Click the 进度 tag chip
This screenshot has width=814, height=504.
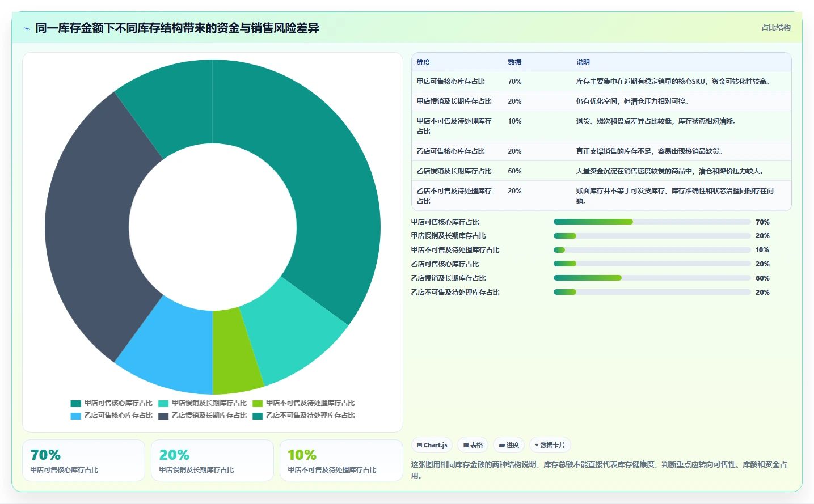tap(509, 445)
